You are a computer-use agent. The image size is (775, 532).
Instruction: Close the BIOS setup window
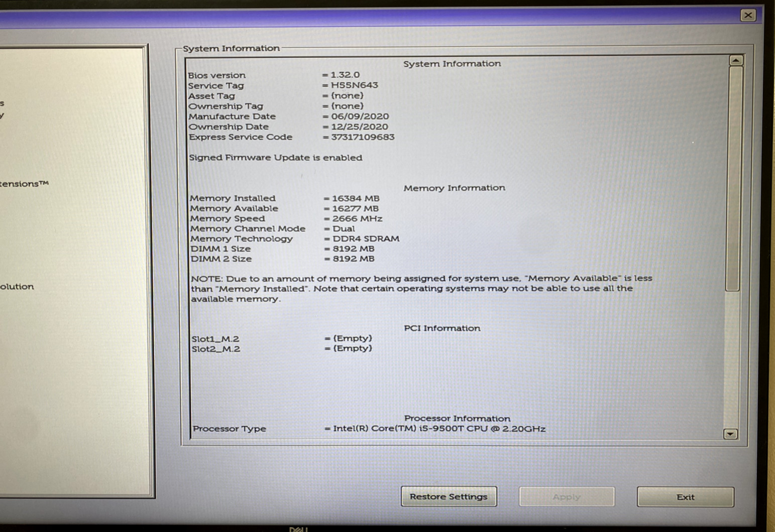point(748,15)
